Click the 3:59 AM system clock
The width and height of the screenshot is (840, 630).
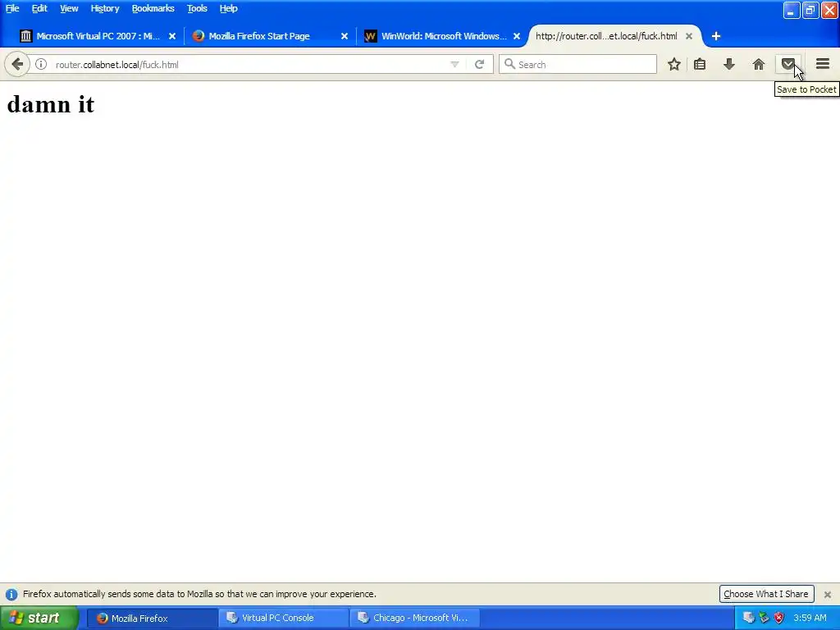pyautogui.click(x=810, y=618)
